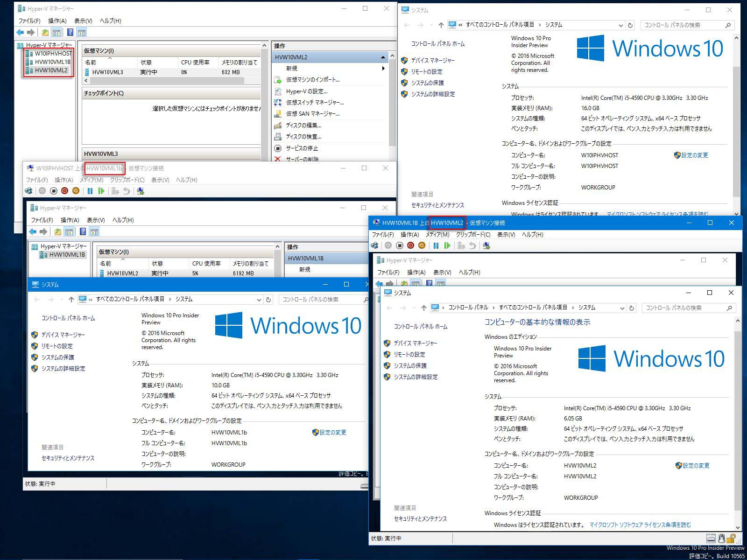Viewport: 747px width, 560px height.
Task: Click orange Save icon in HVW10VML2 connection toolbar
Action: pos(422,245)
